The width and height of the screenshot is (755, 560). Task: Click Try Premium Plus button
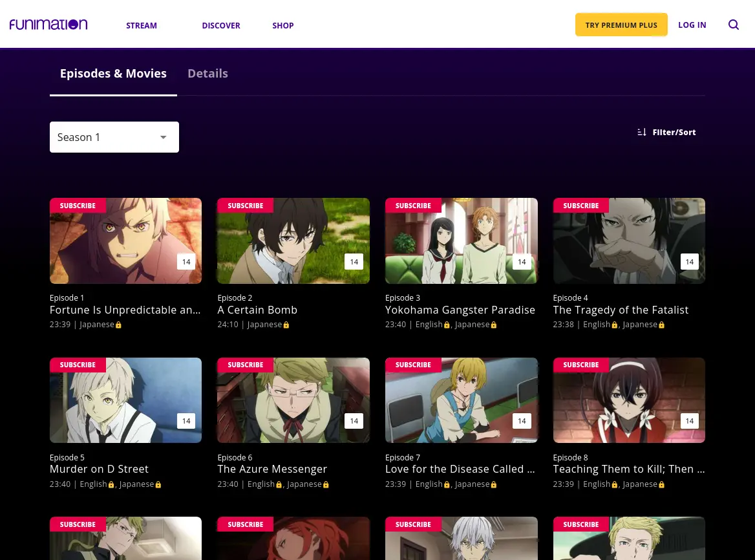[x=621, y=25]
